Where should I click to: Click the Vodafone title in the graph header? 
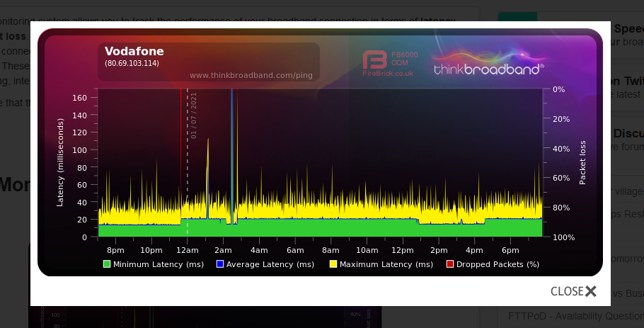134,51
